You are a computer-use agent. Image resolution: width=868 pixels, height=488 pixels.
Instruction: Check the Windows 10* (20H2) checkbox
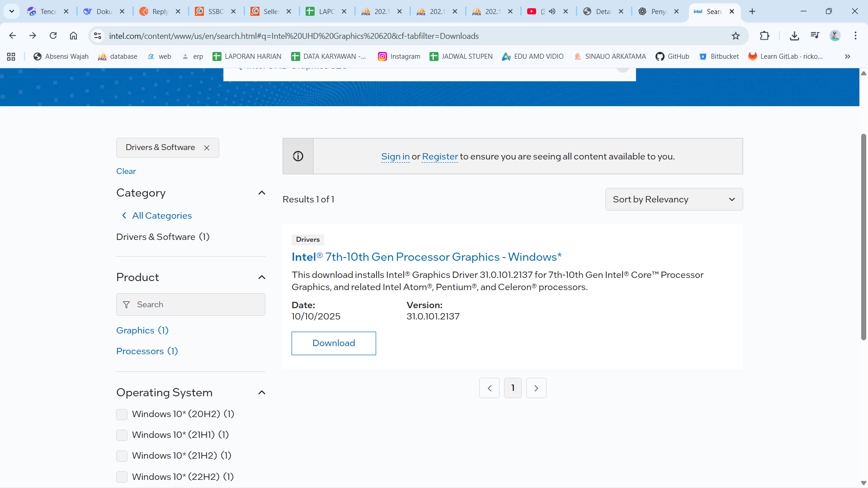[x=122, y=414]
